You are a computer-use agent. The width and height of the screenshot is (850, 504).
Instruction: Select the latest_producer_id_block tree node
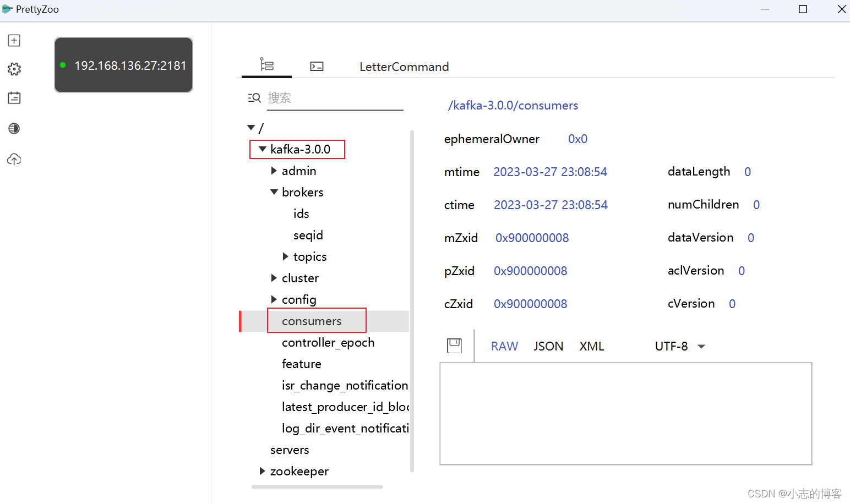[x=345, y=407]
